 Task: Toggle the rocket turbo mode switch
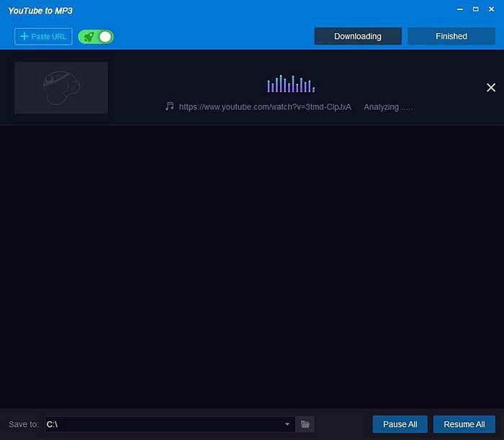coord(96,37)
